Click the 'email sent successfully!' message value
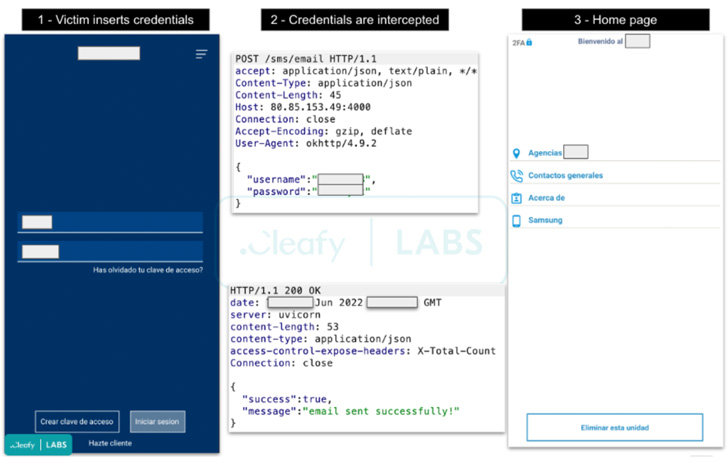Viewport: 728px width, 463px height. coord(381,411)
